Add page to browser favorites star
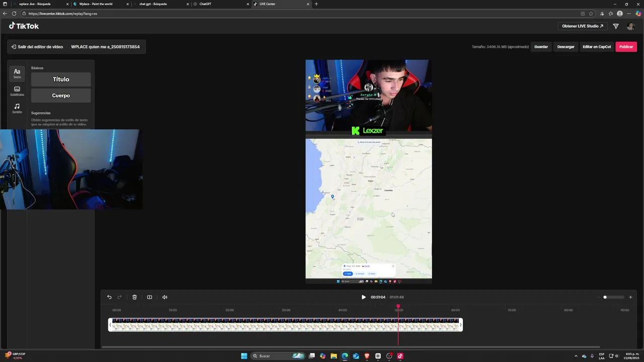 [x=591, y=14]
